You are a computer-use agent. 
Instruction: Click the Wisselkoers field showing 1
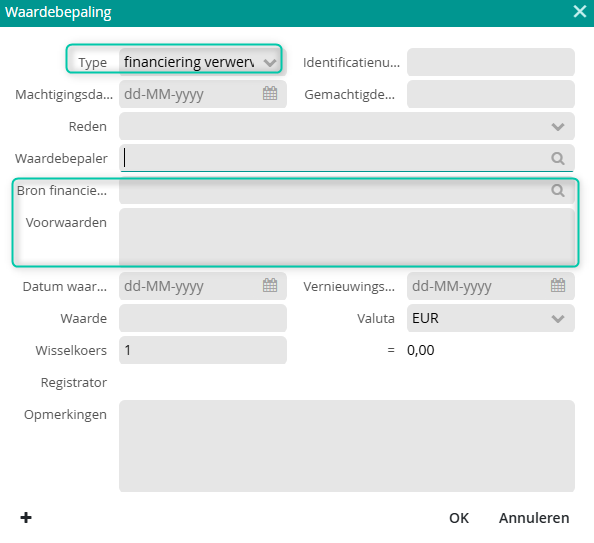203,350
